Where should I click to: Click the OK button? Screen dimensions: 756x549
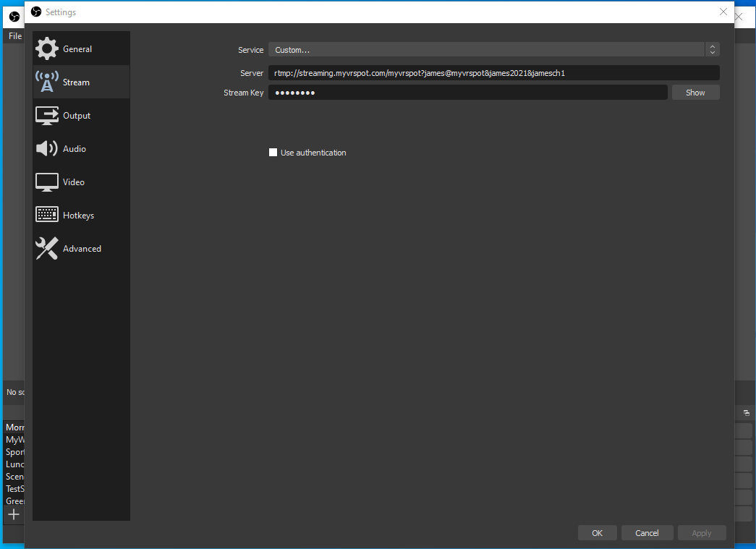[597, 533]
